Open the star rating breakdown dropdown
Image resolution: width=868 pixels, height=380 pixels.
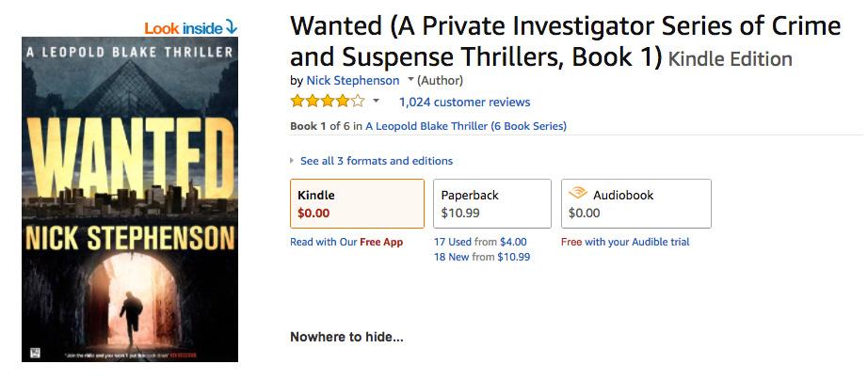[377, 102]
